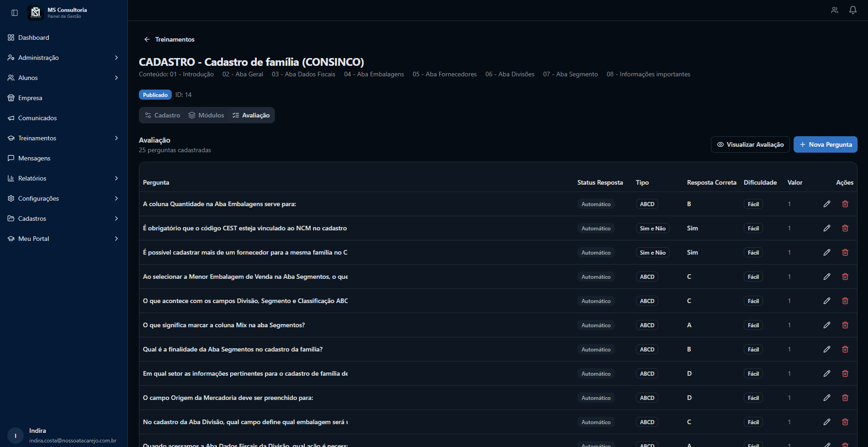Delete the 'No cadastro da Aba Divisão' question
The image size is (868, 447).
click(845, 422)
